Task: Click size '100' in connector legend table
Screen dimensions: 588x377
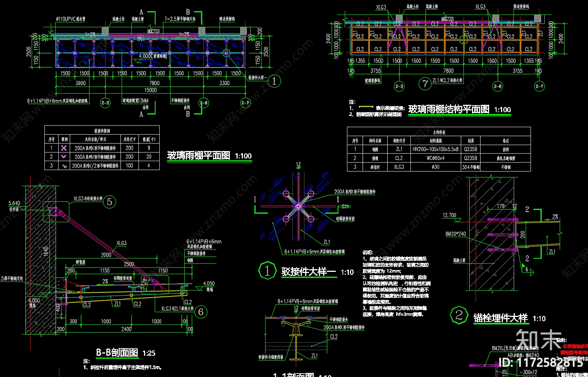Action: coord(129,166)
